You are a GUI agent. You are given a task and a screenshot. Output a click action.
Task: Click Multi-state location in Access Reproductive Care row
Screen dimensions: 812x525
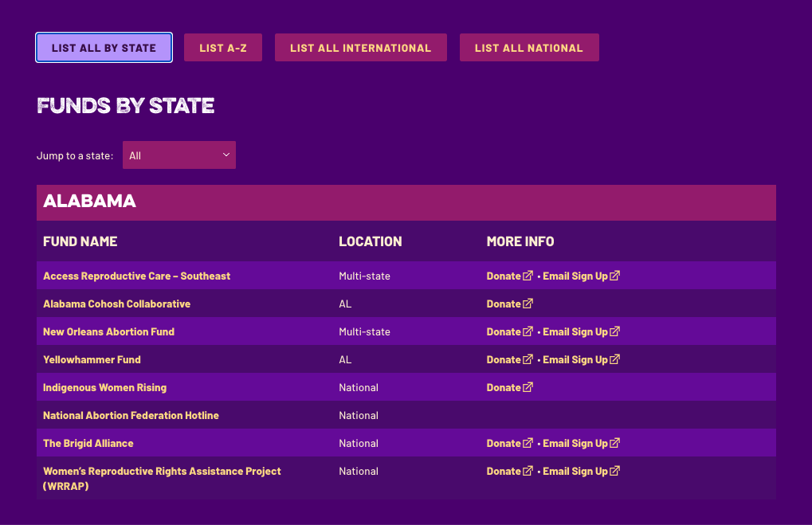tap(365, 276)
